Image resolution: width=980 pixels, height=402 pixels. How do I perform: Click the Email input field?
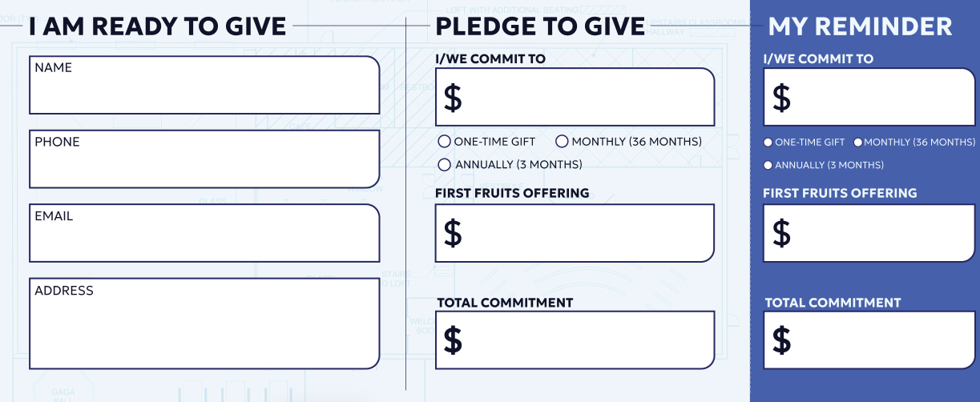coord(204,233)
